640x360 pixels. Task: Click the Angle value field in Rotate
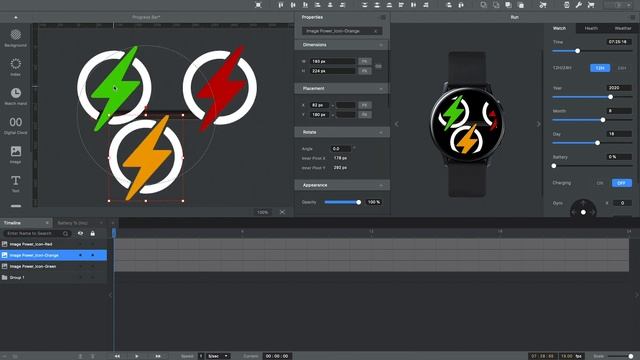[x=340, y=149]
